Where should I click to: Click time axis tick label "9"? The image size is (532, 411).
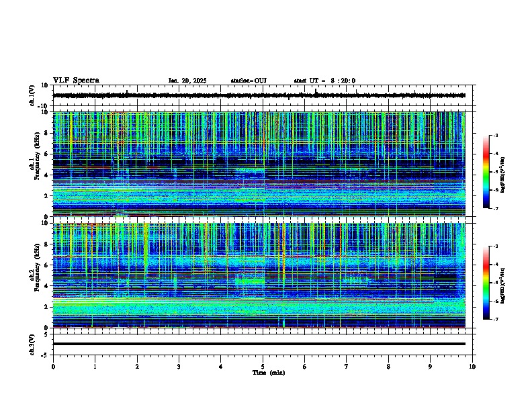point(430,367)
